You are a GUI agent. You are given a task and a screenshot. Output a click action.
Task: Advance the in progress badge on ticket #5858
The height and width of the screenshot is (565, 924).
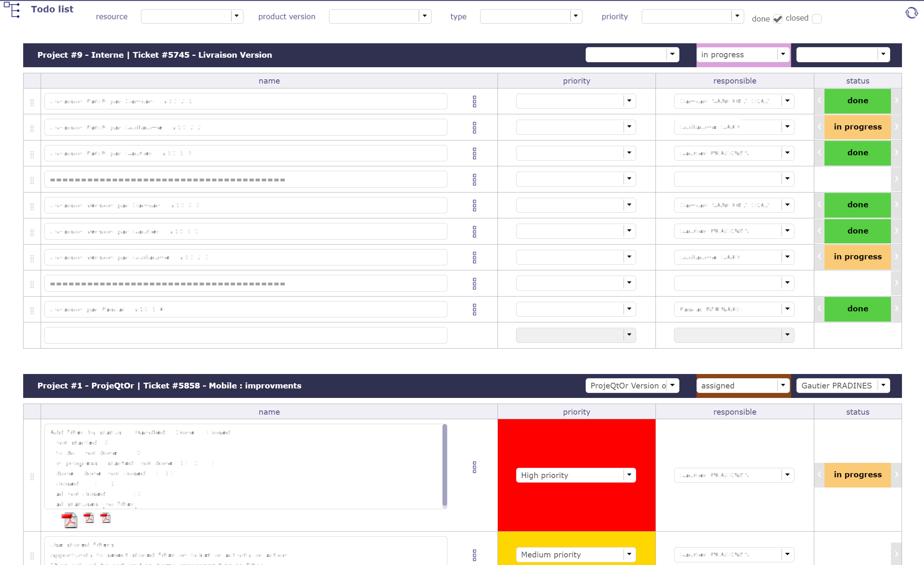[x=896, y=475]
